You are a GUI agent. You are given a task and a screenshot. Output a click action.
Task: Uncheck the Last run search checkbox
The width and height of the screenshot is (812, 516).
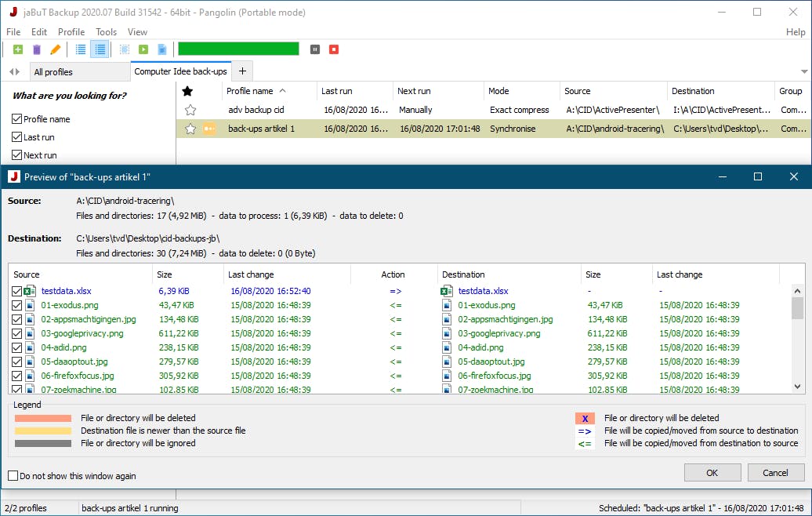point(16,136)
